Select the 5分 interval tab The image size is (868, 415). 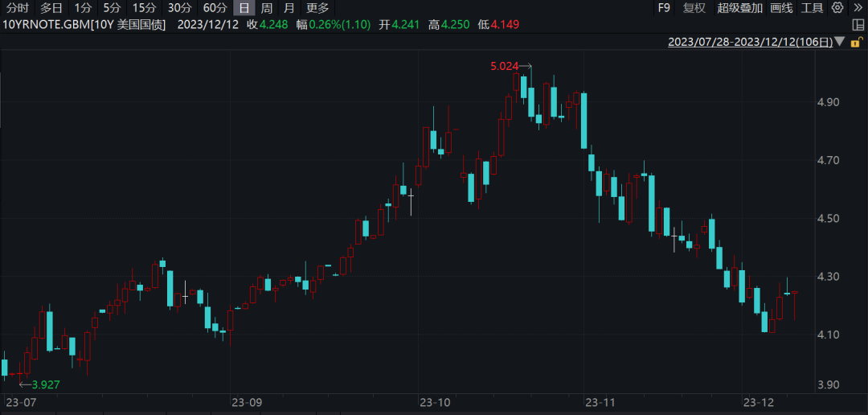click(x=112, y=8)
